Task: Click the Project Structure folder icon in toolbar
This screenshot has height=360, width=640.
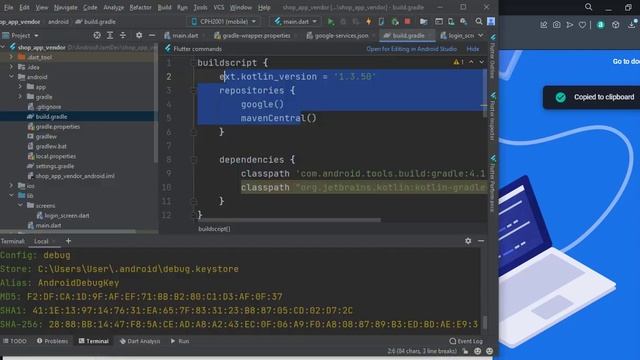Action: click(424, 22)
